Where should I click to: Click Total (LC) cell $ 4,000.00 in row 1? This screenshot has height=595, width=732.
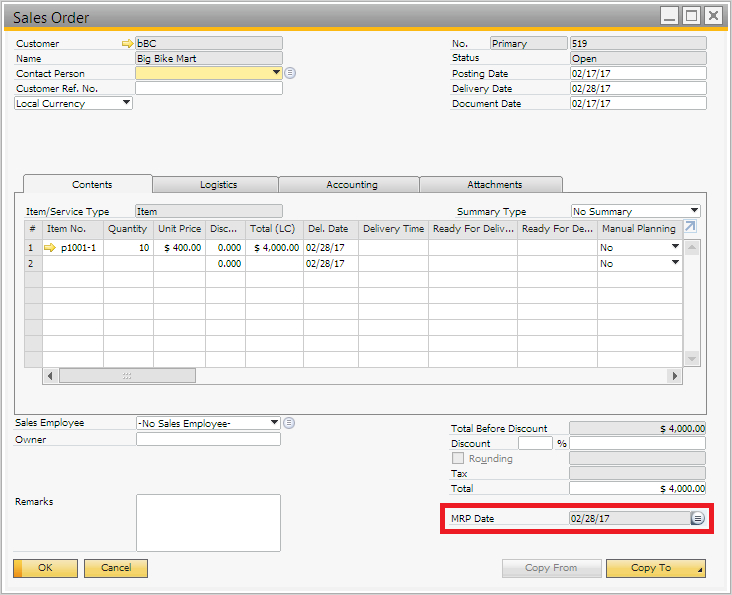pos(274,247)
